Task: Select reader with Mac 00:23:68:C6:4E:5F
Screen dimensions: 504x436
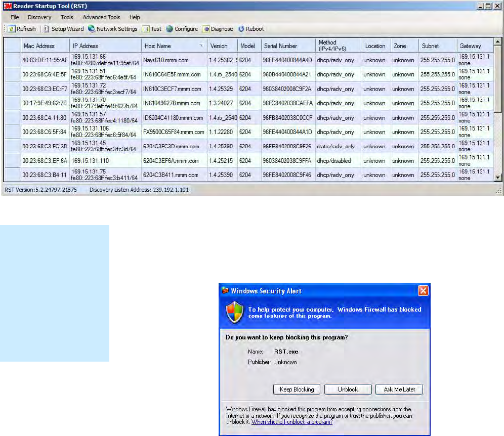Action: [x=45, y=74]
